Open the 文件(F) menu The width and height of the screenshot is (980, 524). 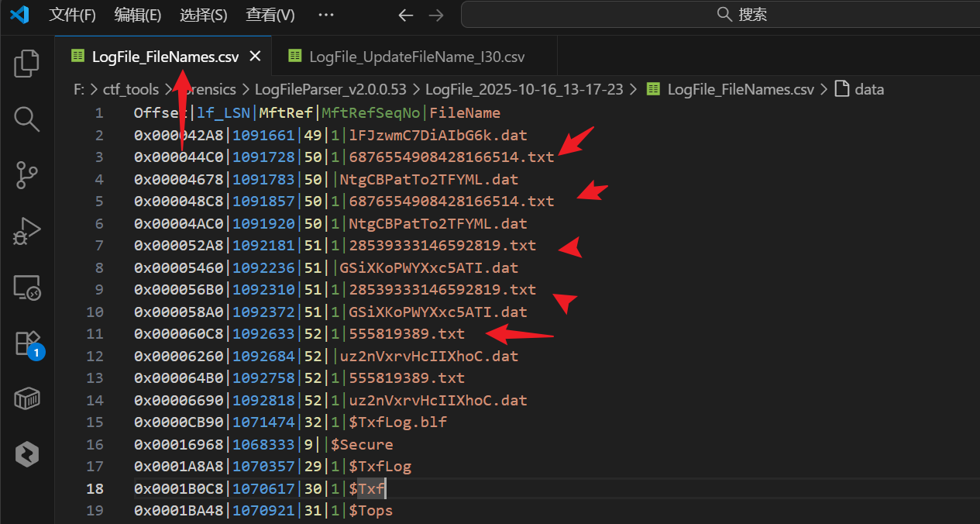(x=72, y=15)
